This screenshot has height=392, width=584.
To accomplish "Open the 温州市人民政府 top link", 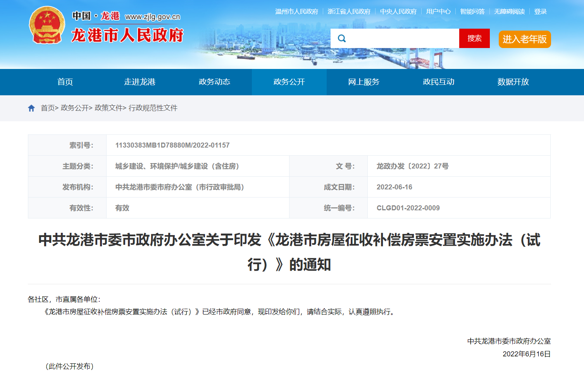I will point(296,12).
